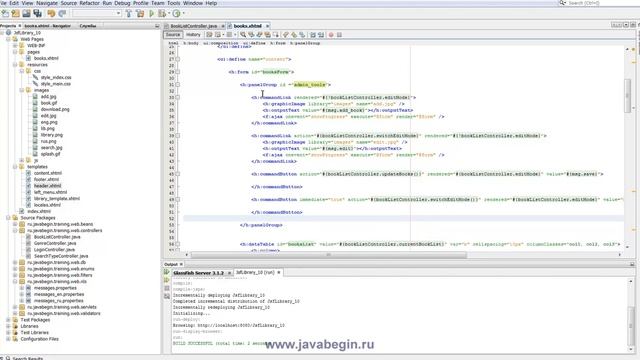Select messages_en.properties in the tree
640x360 pixels.
[x=59, y=294]
